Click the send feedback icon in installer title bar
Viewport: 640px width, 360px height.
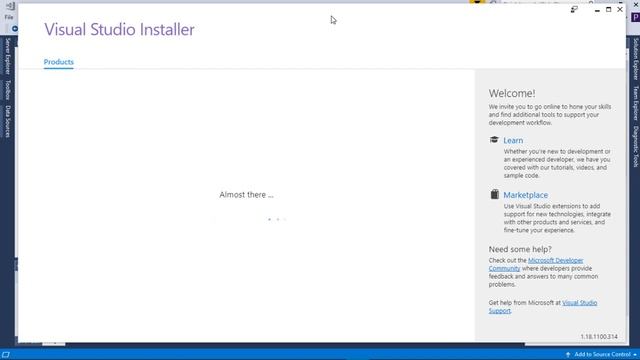574,9
